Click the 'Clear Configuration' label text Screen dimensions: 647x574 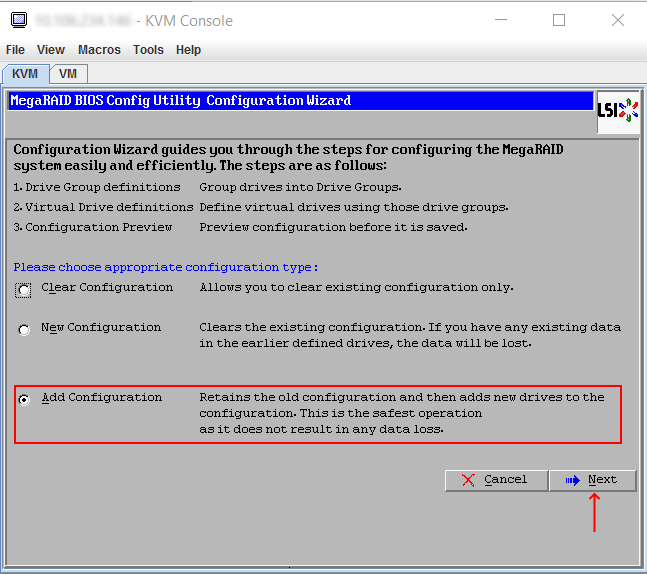pyautogui.click(x=107, y=287)
